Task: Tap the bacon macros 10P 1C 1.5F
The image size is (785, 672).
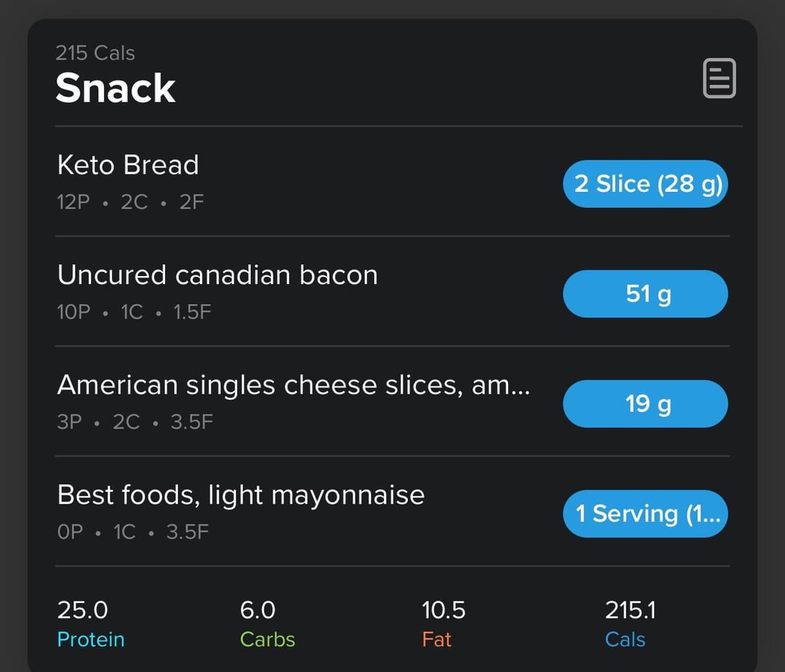Action: pos(134,312)
